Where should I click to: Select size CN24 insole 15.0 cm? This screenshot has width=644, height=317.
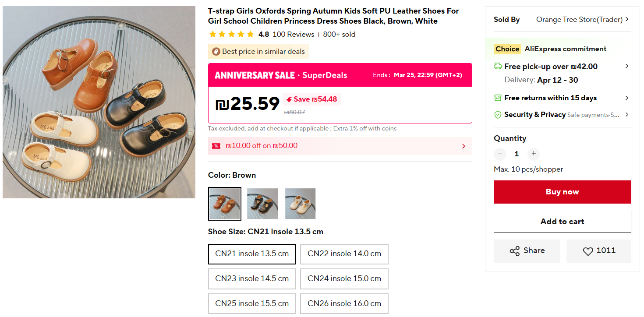(x=344, y=279)
